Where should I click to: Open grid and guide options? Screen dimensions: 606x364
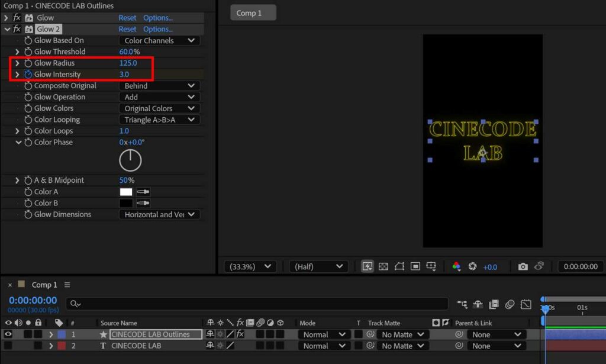coord(431,266)
